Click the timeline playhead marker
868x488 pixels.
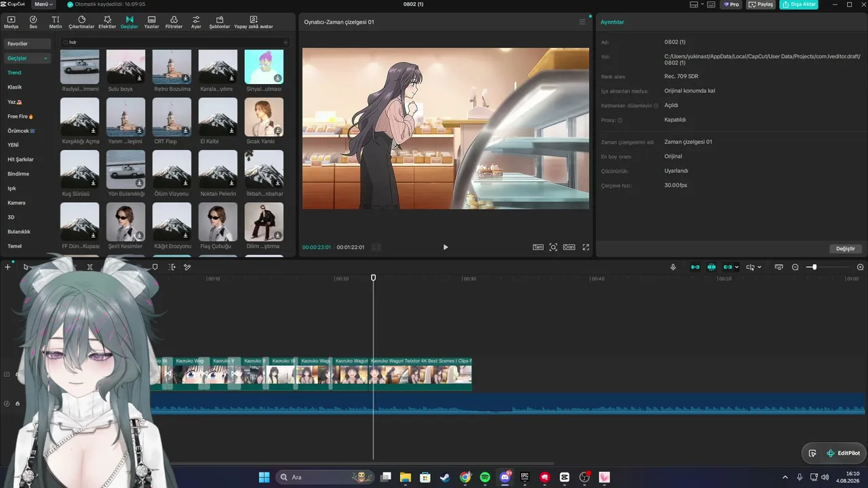click(x=373, y=278)
